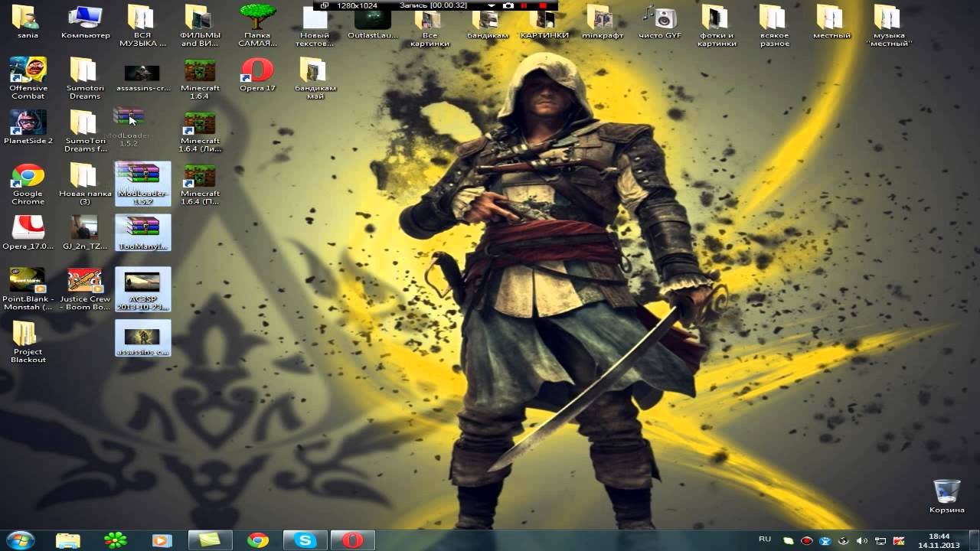980x551 pixels.
Task: Open the КАРТИНКИ folder
Action: [x=544, y=24]
